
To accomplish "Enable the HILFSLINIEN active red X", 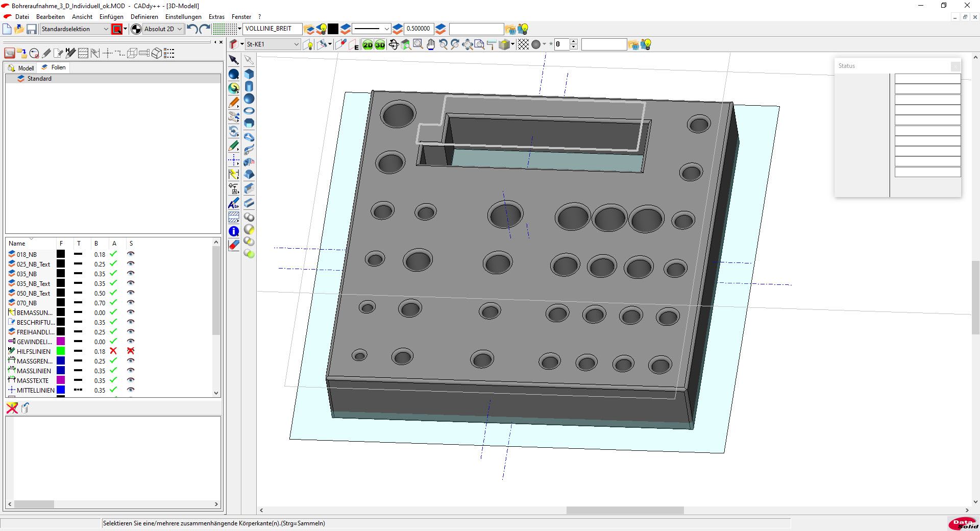I will click(x=113, y=351).
